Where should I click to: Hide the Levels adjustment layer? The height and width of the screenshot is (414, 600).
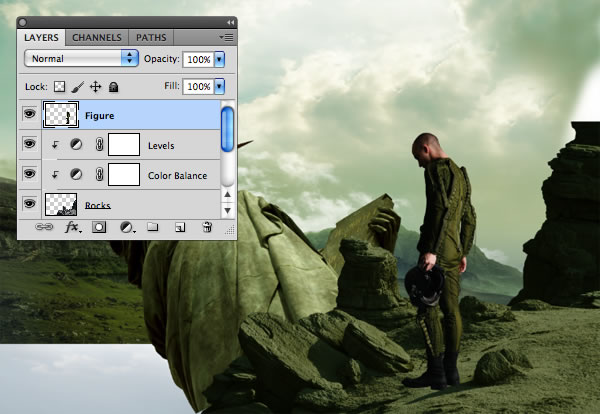pos(29,144)
